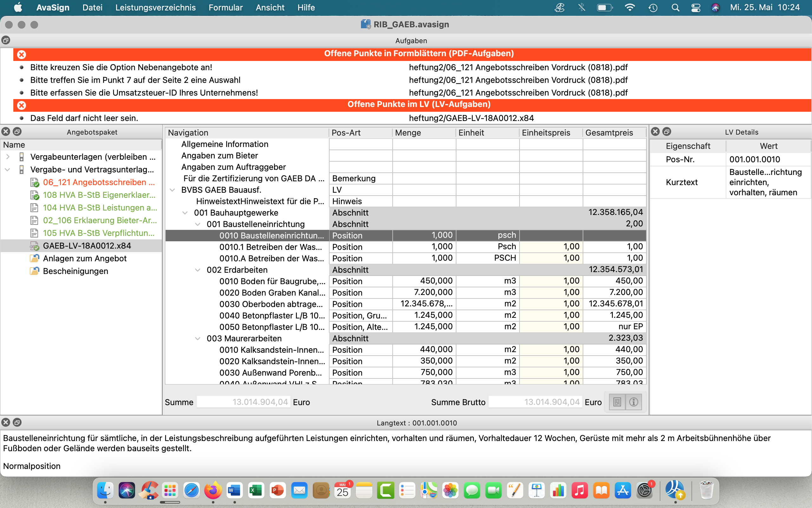This screenshot has width=812, height=508.
Task: Detach the Aufgaben panel with its float icon
Action: coord(6,40)
